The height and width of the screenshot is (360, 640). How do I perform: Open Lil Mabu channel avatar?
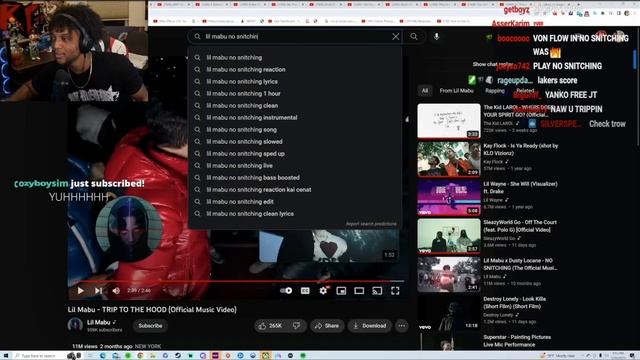click(x=75, y=325)
